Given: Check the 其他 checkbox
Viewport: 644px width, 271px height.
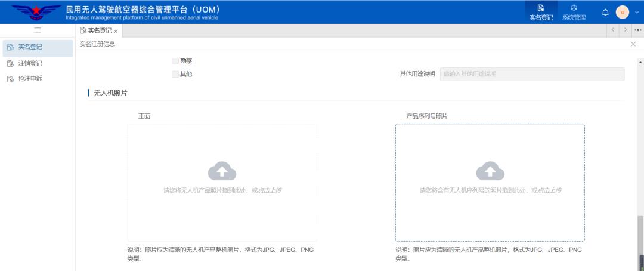Looking at the screenshot, I should click(175, 75).
